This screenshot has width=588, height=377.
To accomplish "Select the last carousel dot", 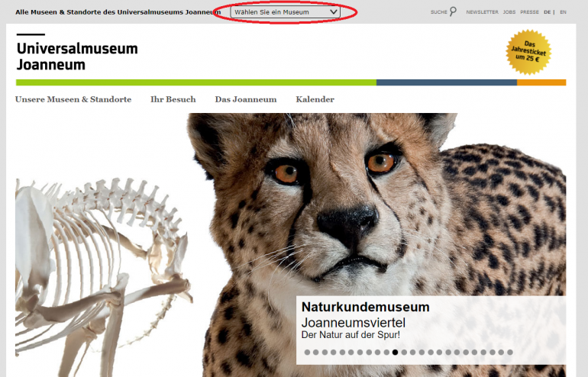I will click(509, 353).
